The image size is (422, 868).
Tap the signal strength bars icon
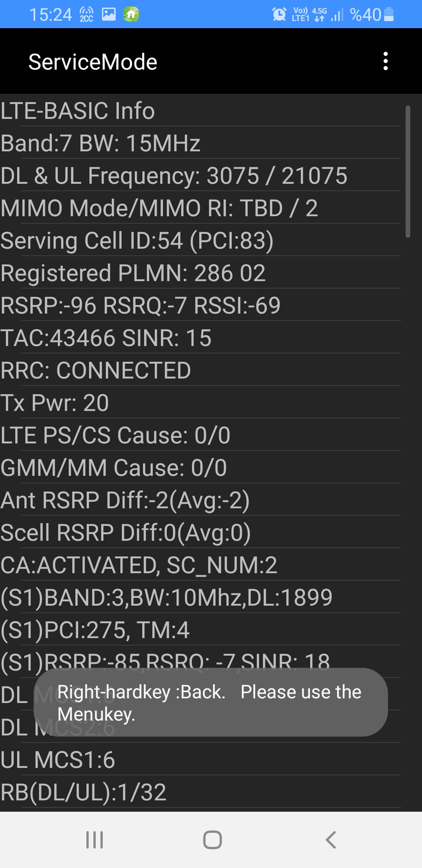337,14
